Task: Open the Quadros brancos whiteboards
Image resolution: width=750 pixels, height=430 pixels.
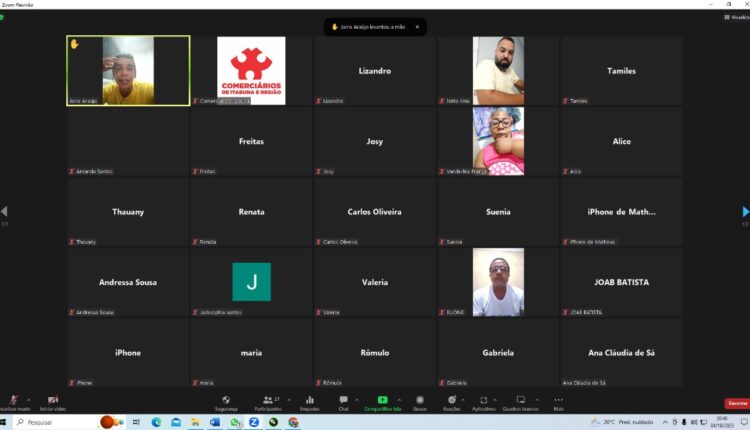Action: (519, 401)
